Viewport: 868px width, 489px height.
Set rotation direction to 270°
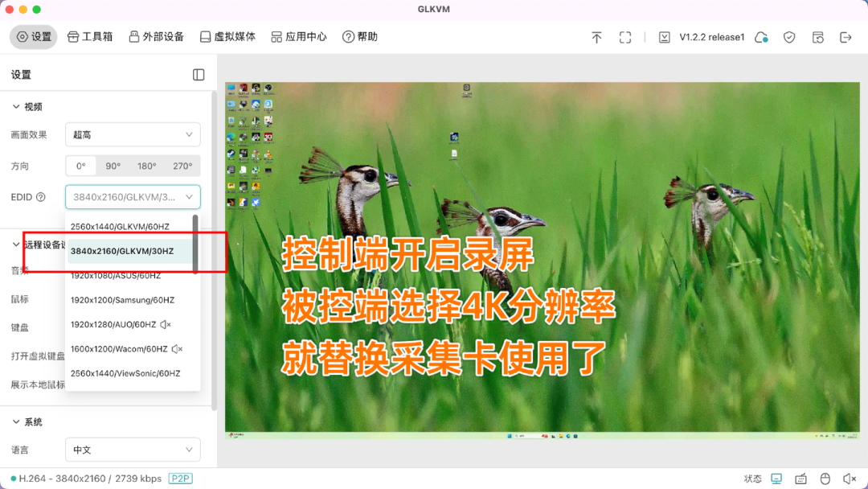(x=182, y=166)
